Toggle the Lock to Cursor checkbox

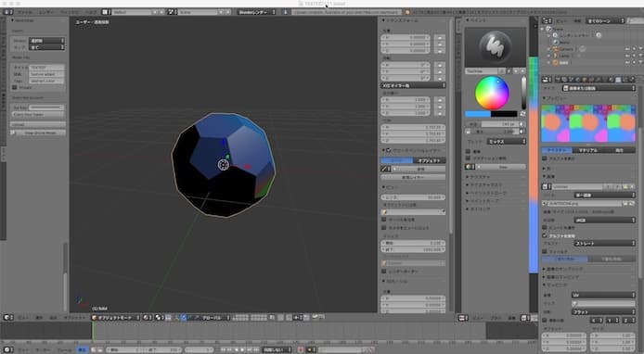pos(384,220)
